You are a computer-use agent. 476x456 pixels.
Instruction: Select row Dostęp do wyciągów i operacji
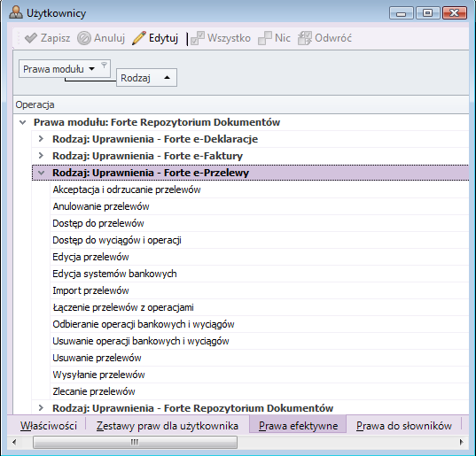click(x=260, y=240)
